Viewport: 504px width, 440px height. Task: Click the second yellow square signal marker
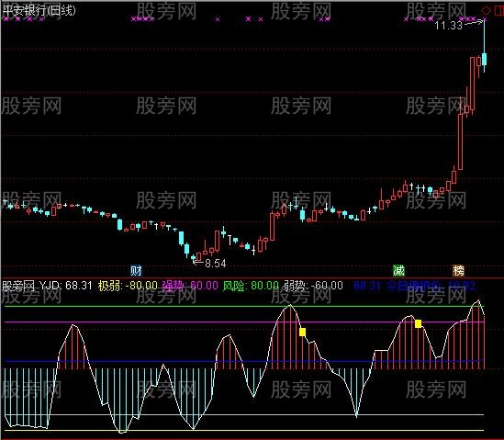(418, 323)
